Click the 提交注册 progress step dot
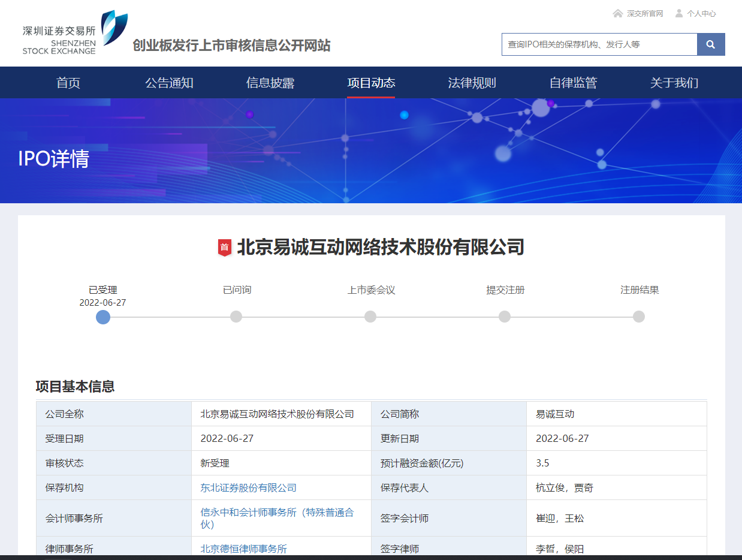This screenshot has height=560, width=742. [505, 317]
